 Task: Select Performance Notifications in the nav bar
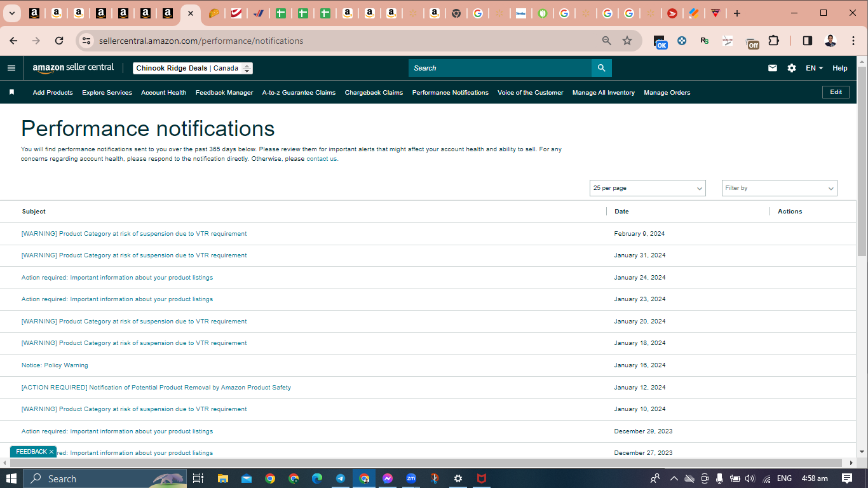point(451,93)
